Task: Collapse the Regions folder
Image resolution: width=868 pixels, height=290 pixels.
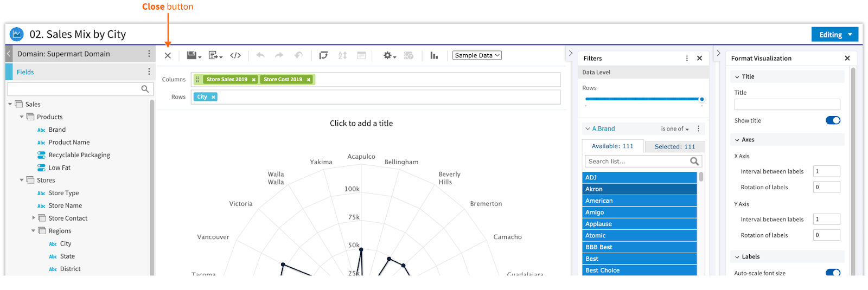Action: tap(33, 230)
